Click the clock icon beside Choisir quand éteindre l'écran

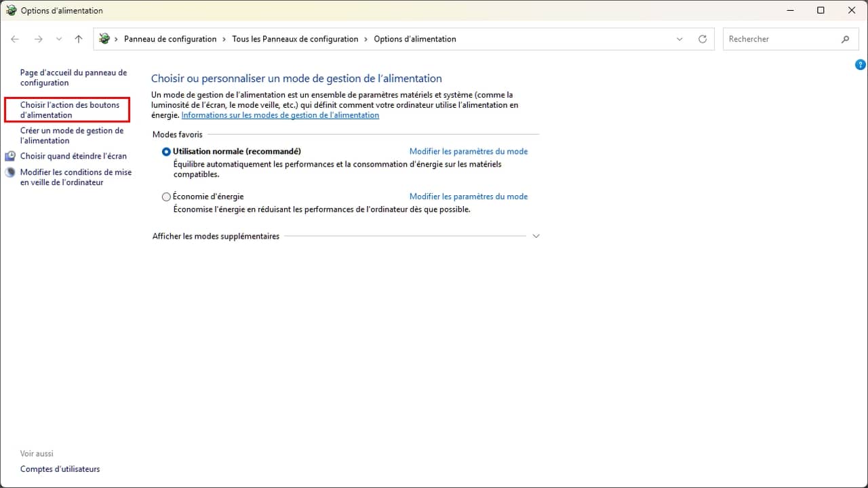click(10, 156)
